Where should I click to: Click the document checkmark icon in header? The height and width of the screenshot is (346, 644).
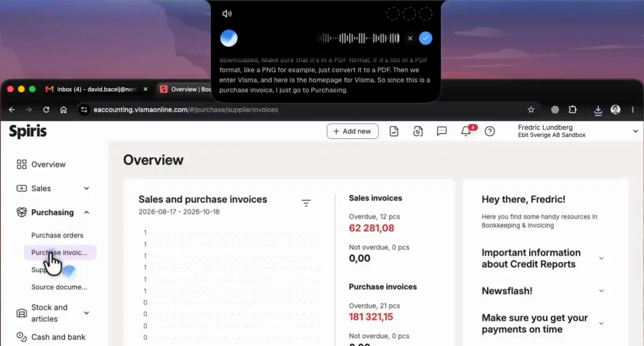(x=394, y=131)
